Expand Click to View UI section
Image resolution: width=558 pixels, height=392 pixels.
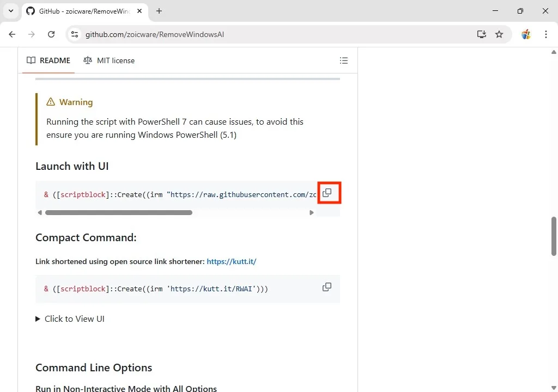point(70,318)
